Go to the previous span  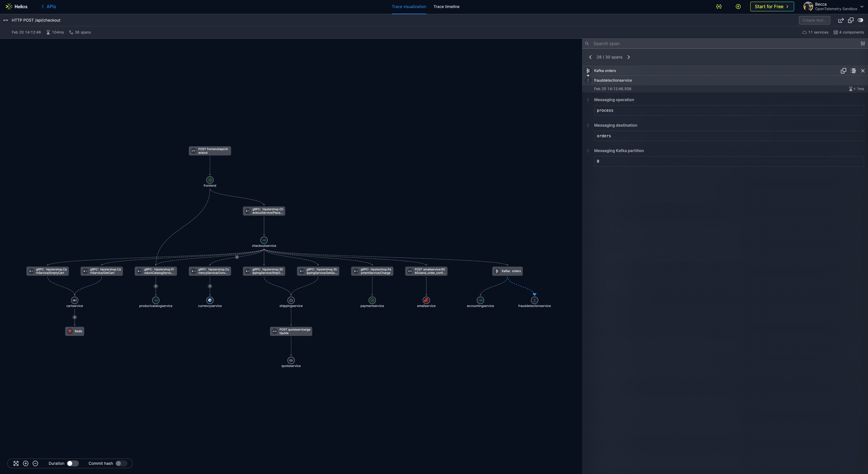coord(590,57)
